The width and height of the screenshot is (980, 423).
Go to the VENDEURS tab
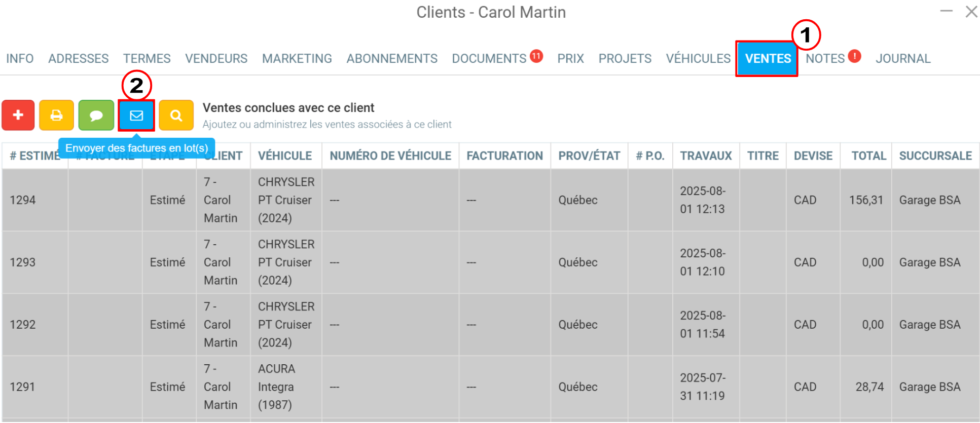click(216, 59)
